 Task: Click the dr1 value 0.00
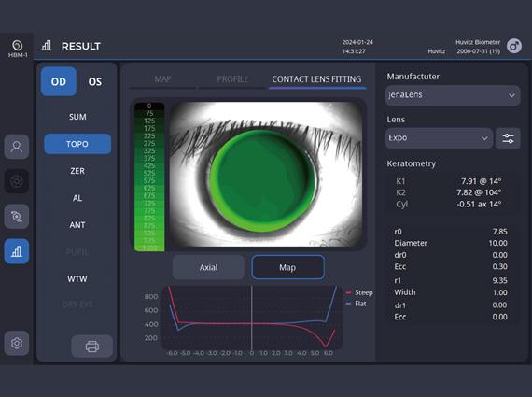[499, 305]
